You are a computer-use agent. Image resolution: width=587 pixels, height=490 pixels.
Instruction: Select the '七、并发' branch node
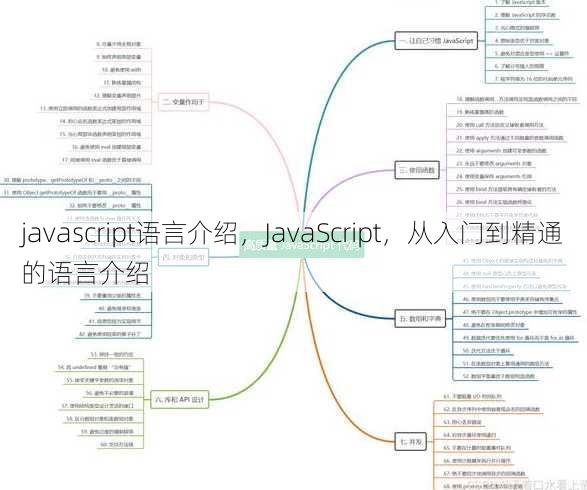[411, 442]
